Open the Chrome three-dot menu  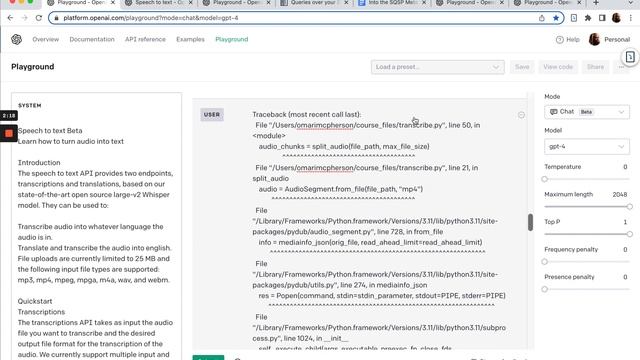pyautogui.click(x=631, y=18)
